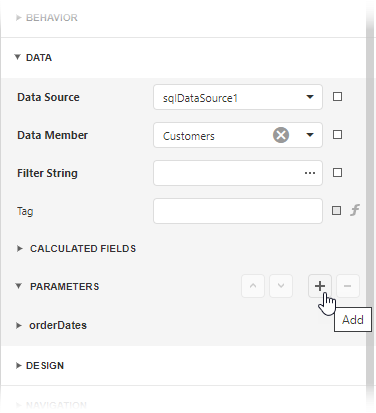Clear the Customers data member value
This screenshot has width=376, height=413.
[281, 135]
